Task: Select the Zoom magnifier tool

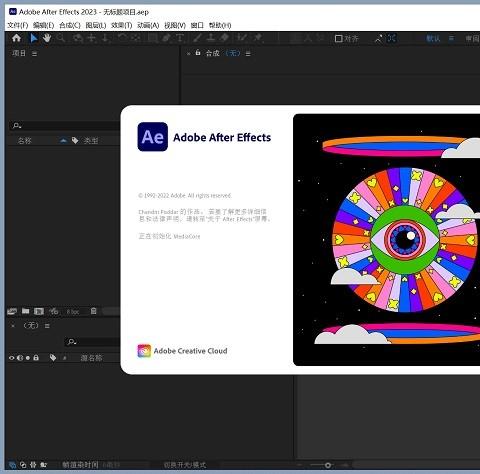Action: pyautogui.click(x=61, y=38)
